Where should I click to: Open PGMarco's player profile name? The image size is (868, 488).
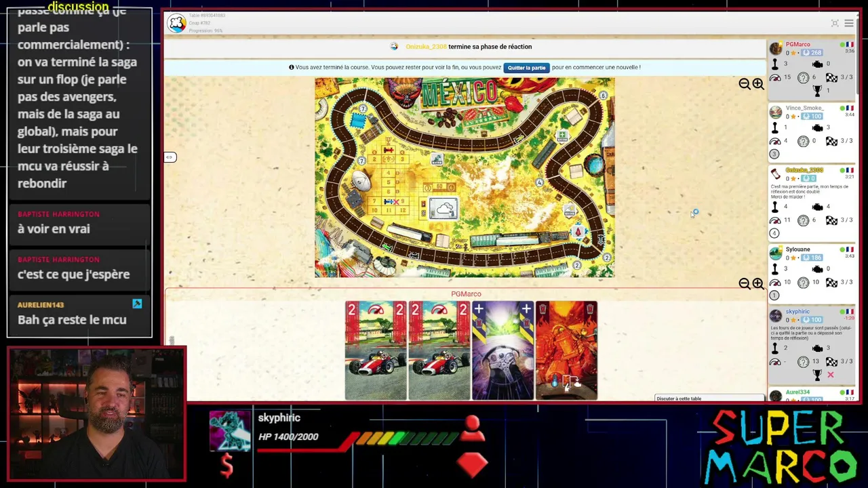tap(797, 45)
